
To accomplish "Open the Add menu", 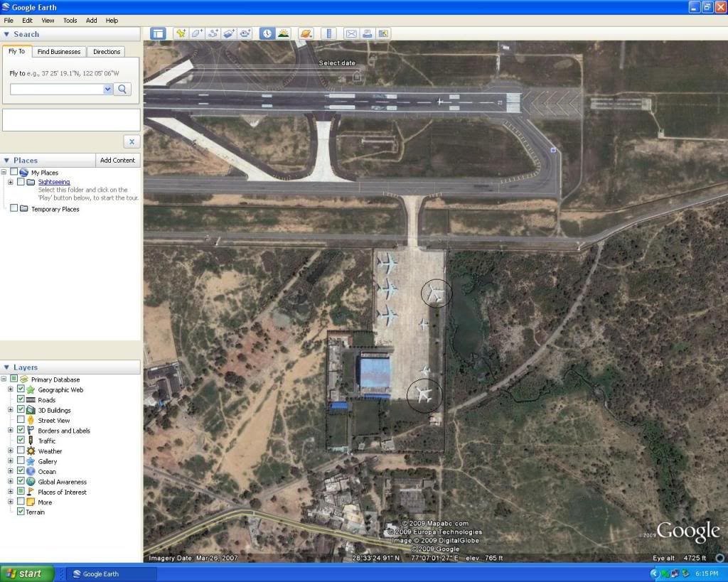I will [92, 21].
